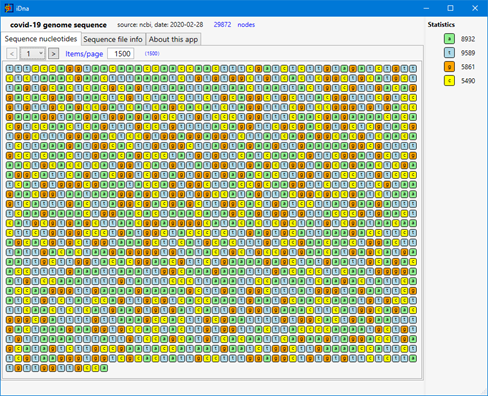Click first nucleotide in the top row
The width and height of the screenshot is (488, 396).
[9, 69]
